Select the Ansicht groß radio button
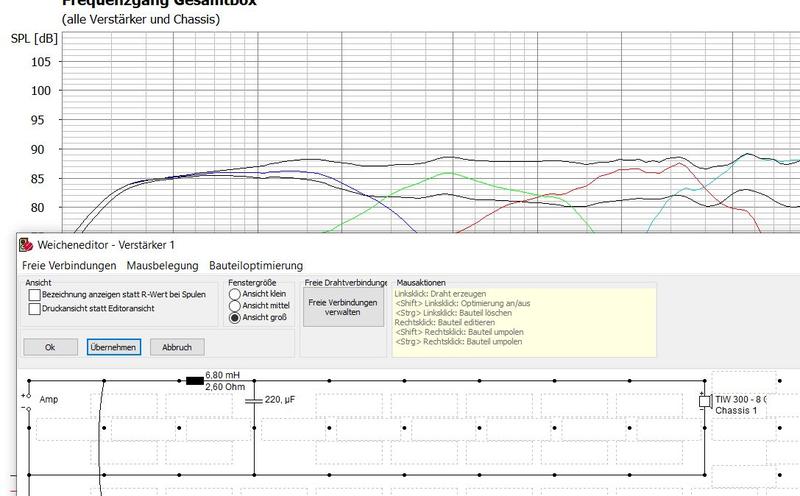The height and width of the screenshot is (496, 800). (236, 318)
